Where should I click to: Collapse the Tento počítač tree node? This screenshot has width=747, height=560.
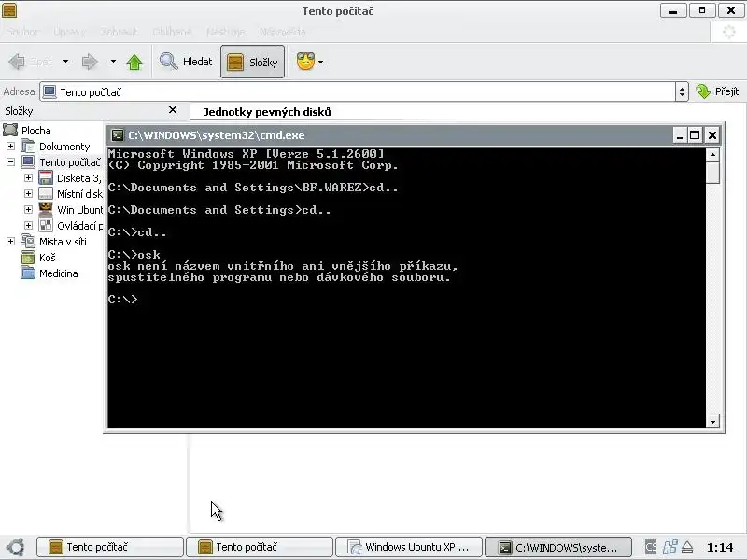click(x=10, y=161)
